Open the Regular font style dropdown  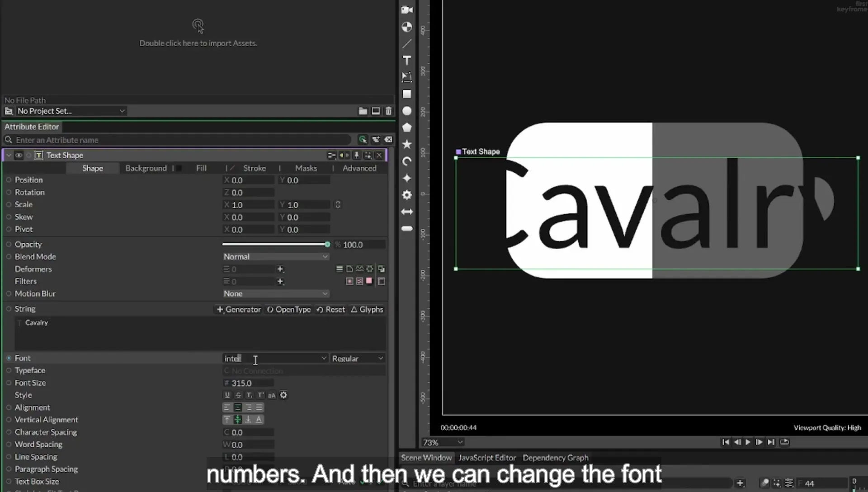358,358
